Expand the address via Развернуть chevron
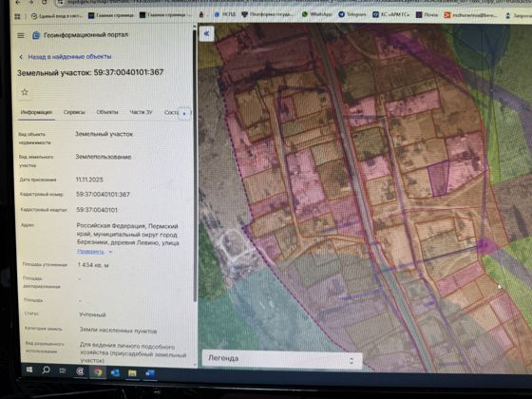The height and width of the screenshot is (399, 532). click(x=110, y=252)
